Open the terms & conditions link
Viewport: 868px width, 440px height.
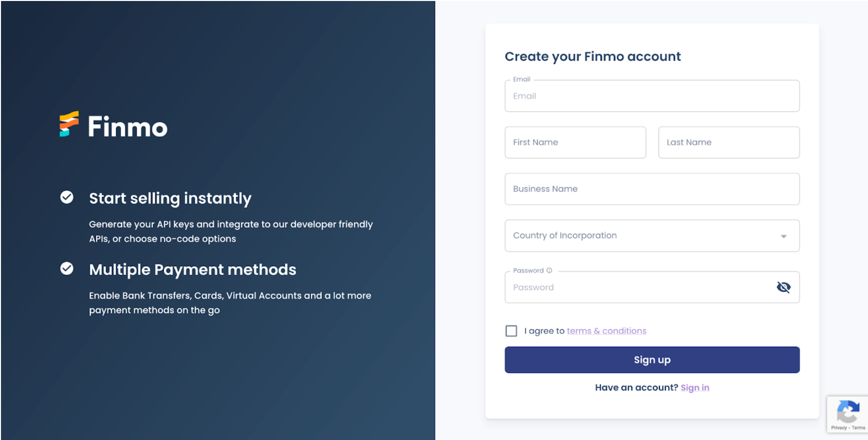[x=606, y=331]
